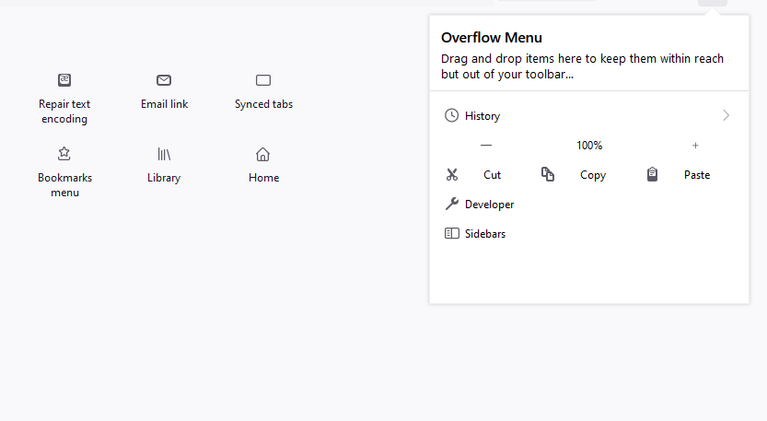Select the Developer menu entry
The image size is (767, 421).
pyautogui.click(x=589, y=204)
